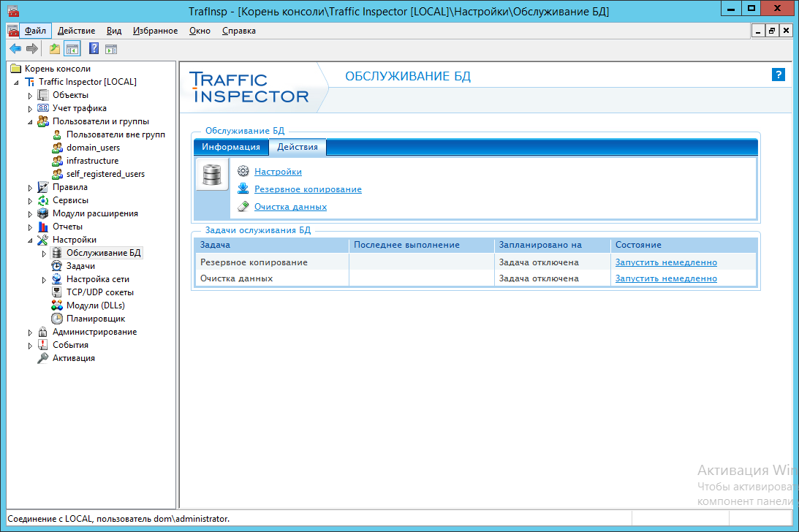Viewport: 799px width, 532px height.
Task: Click the Последнее выполнение column header
Action: click(x=421, y=245)
